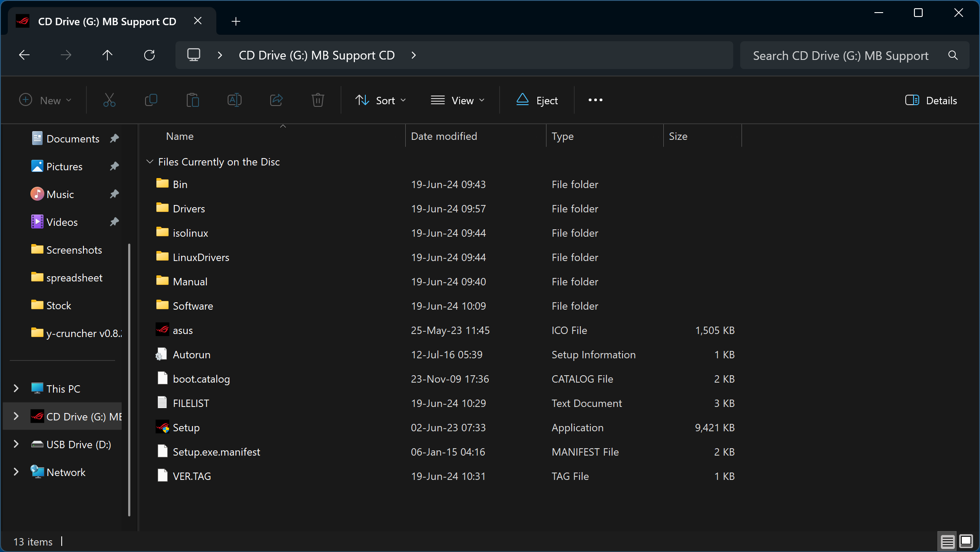Go up one folder level arrow

pyautogui.click(x=107, y=55)
